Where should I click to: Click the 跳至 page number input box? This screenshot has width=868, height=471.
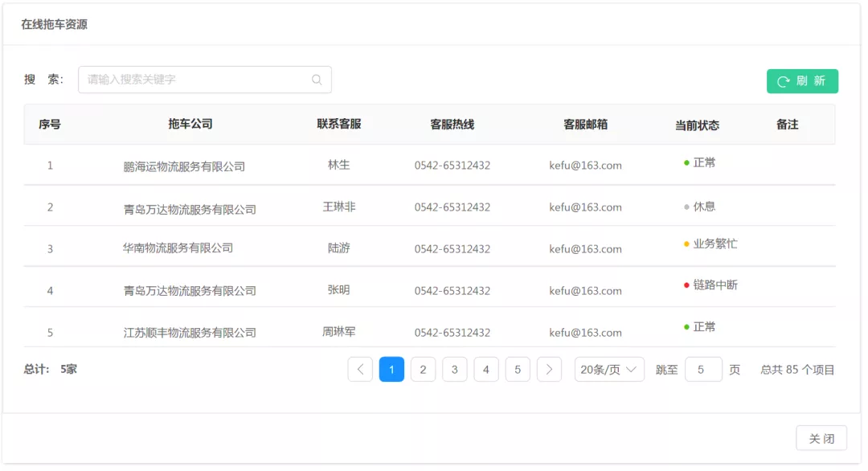703,369
